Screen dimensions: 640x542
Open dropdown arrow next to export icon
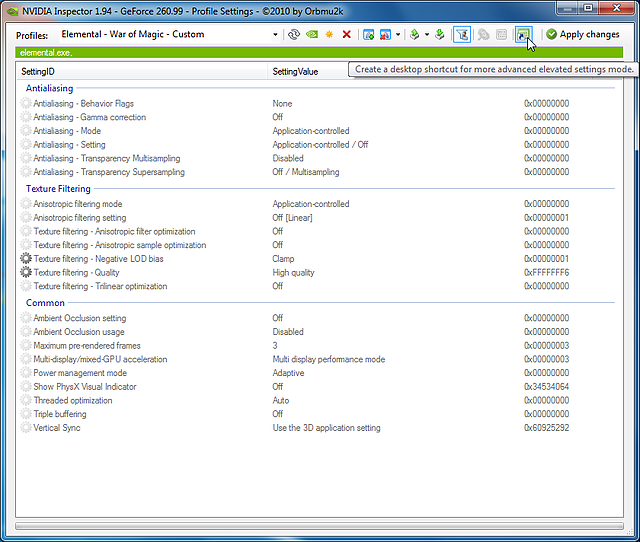[x=426, y=34]
